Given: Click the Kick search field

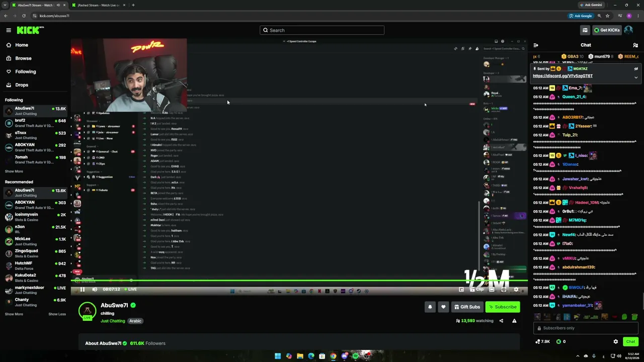Looking at the screenshot, I should (x=322, y=30).
